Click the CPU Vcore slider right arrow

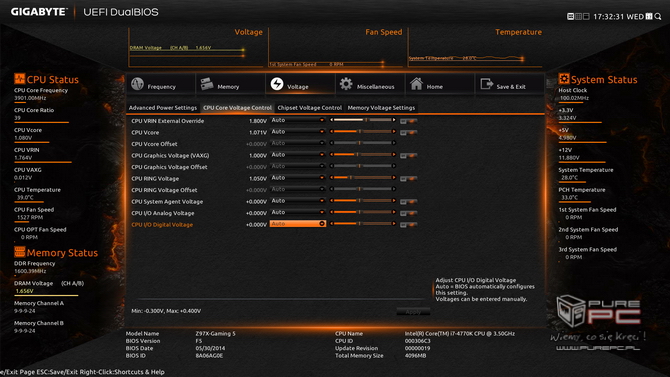pos(394,132)
